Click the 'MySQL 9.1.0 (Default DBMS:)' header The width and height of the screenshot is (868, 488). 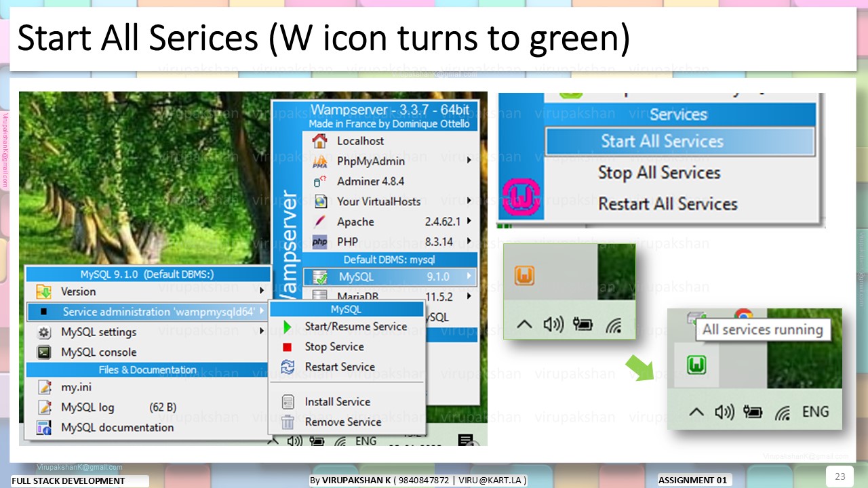pyautogui.click(x=147, y=274)
